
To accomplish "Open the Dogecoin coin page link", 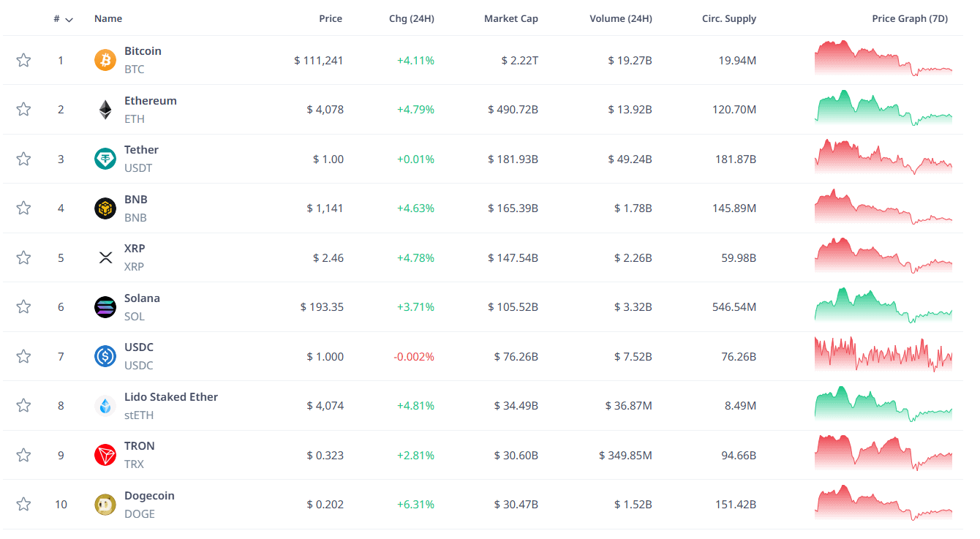I will (149, 496).
